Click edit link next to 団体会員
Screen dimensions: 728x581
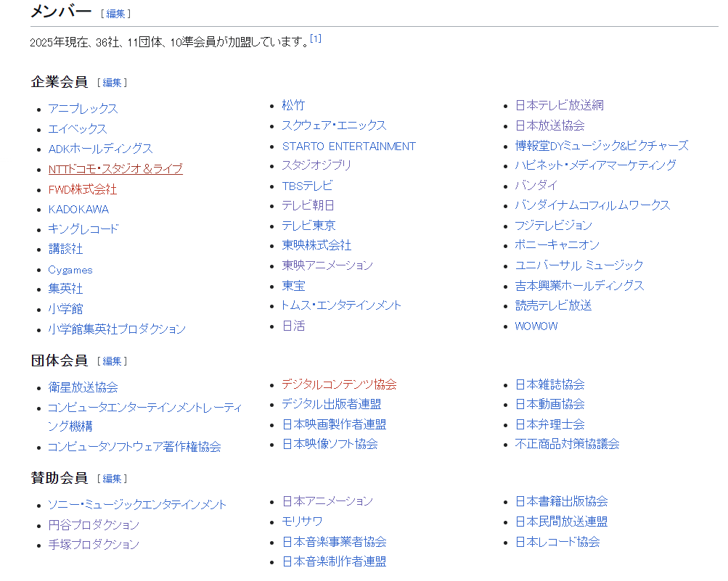[112, 361]
